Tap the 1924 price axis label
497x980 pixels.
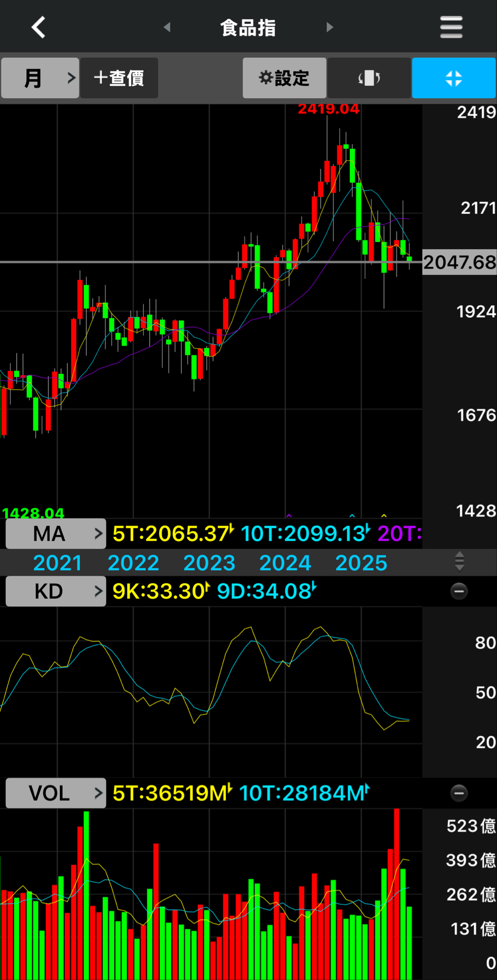pos(476,312)
